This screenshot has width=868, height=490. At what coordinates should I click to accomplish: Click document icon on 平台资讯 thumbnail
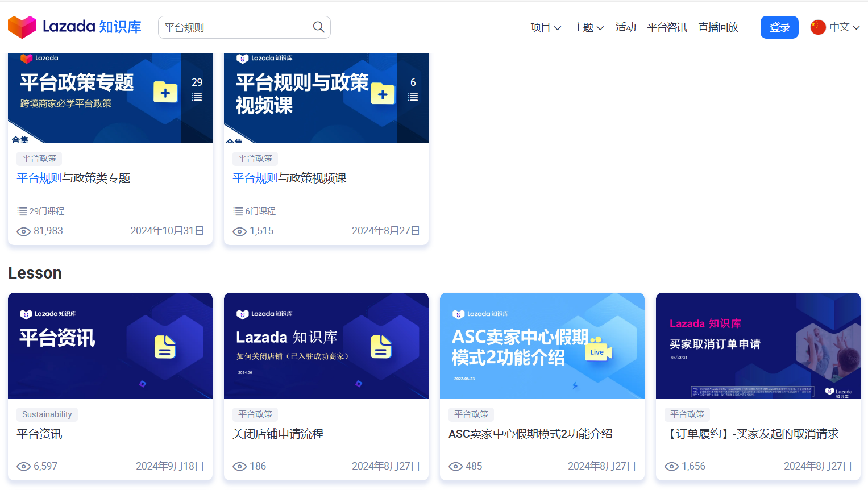click(x=165, y=347)
